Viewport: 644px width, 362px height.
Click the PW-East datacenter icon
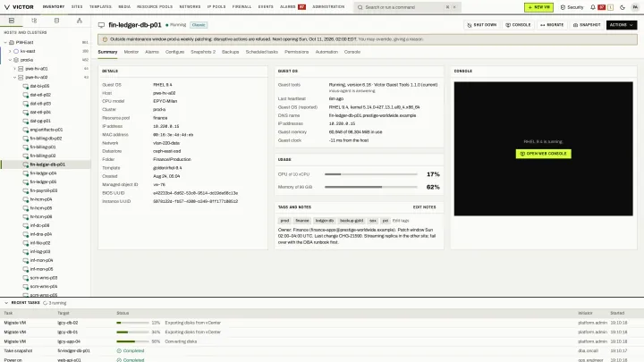point(12,42)
